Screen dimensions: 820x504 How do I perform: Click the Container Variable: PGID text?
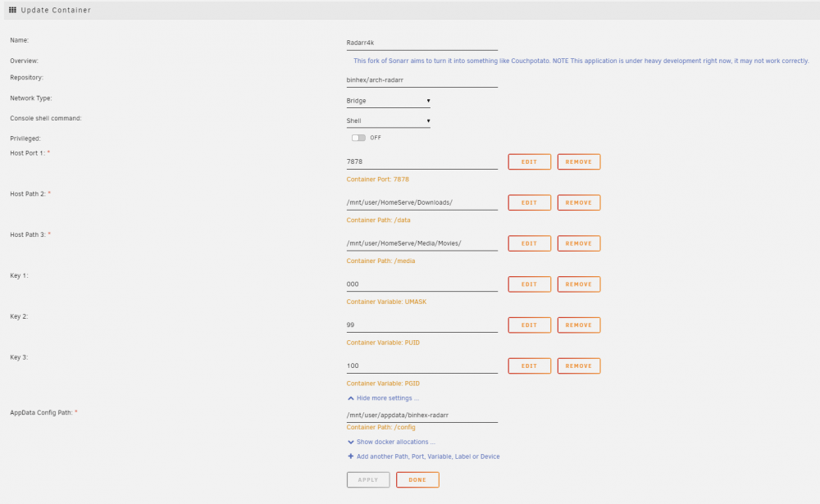tap(383, 384)
